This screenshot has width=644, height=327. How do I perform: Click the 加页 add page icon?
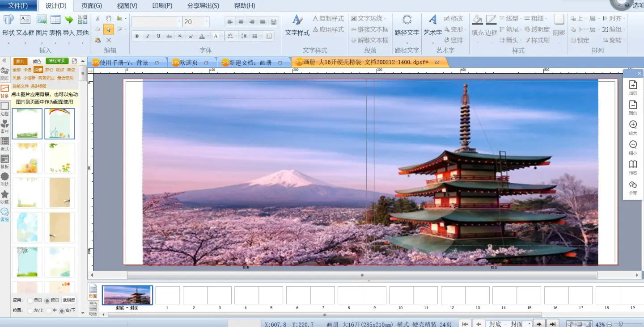633,88
